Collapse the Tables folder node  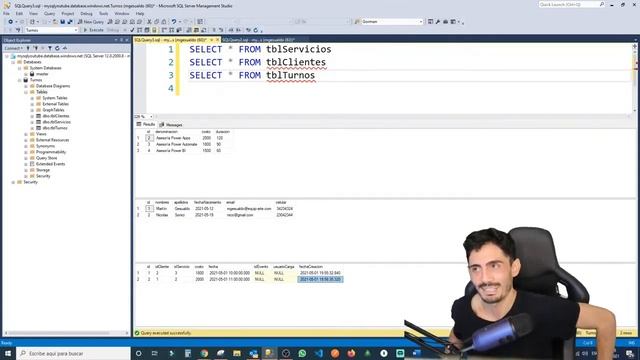(x=26, y=92)
